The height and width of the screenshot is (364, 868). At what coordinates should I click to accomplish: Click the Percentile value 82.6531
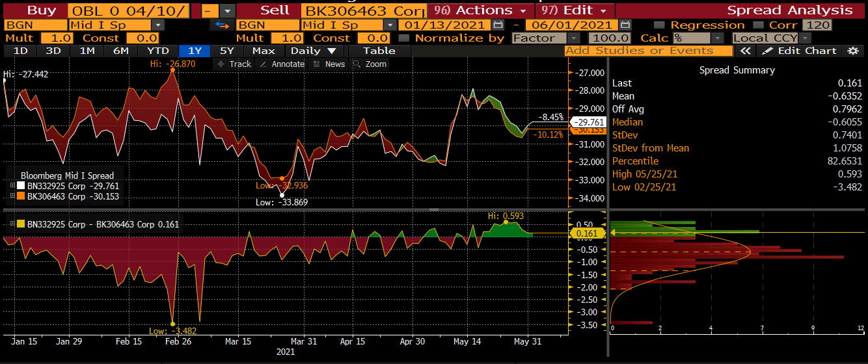844,161
